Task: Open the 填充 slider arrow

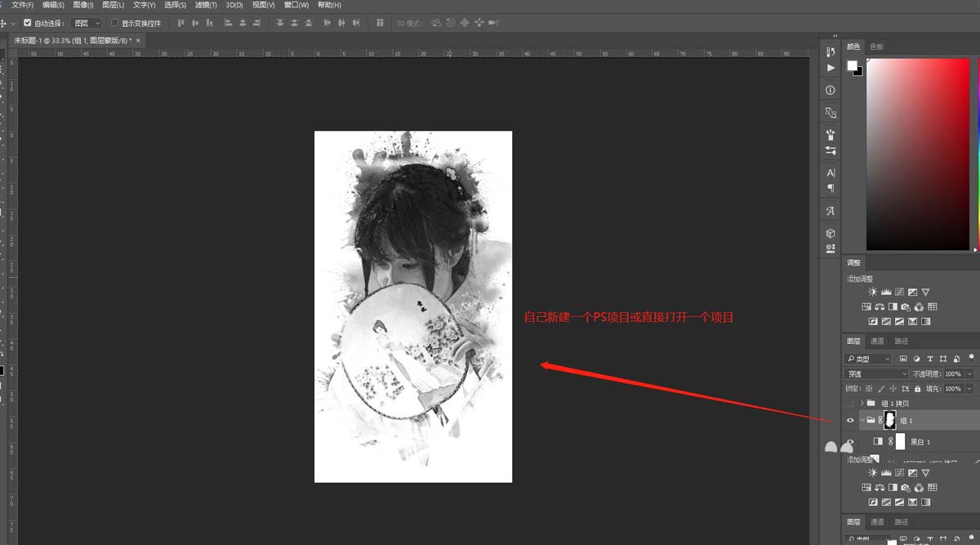Action: coord(969,388)
